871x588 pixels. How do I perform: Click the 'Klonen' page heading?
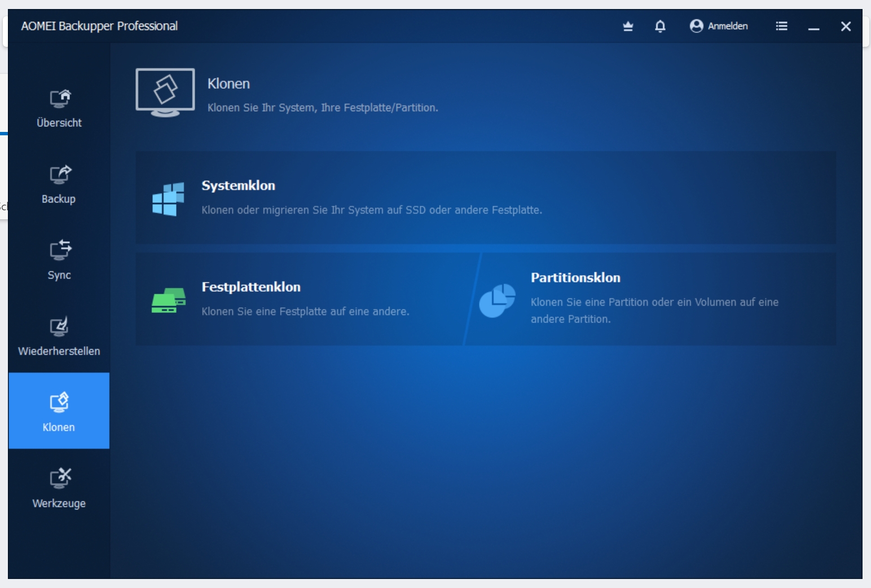coord(228,83)
